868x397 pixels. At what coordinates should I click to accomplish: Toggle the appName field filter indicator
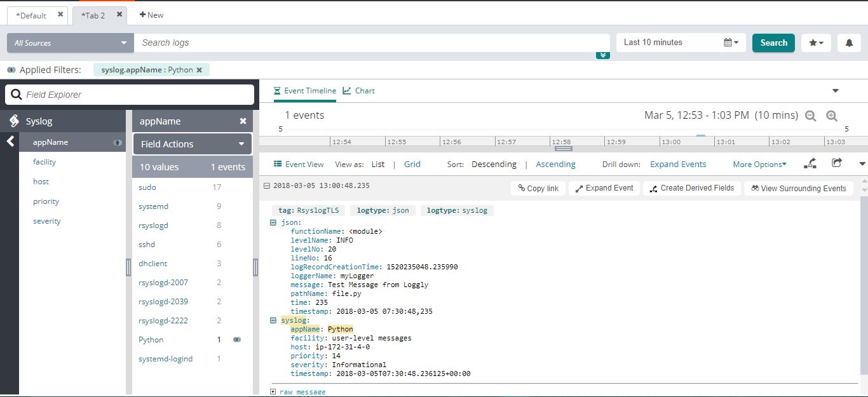click(118, 143)
